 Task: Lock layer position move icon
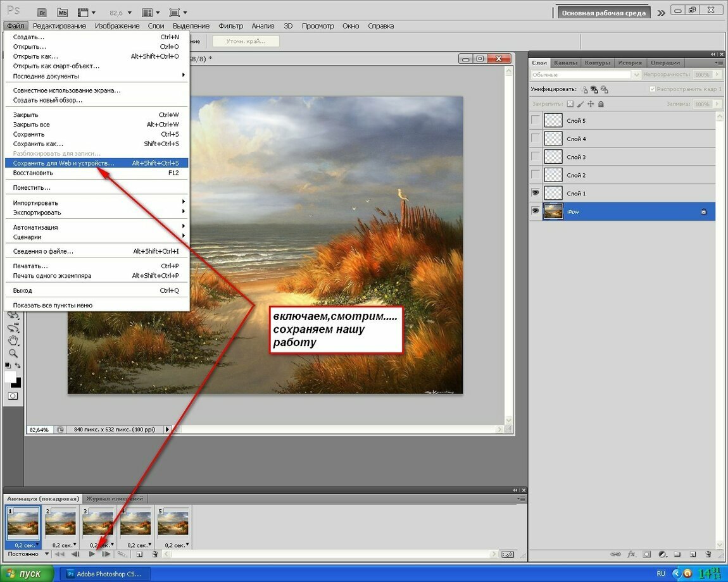pyautogui.click(x=591, y=104)
